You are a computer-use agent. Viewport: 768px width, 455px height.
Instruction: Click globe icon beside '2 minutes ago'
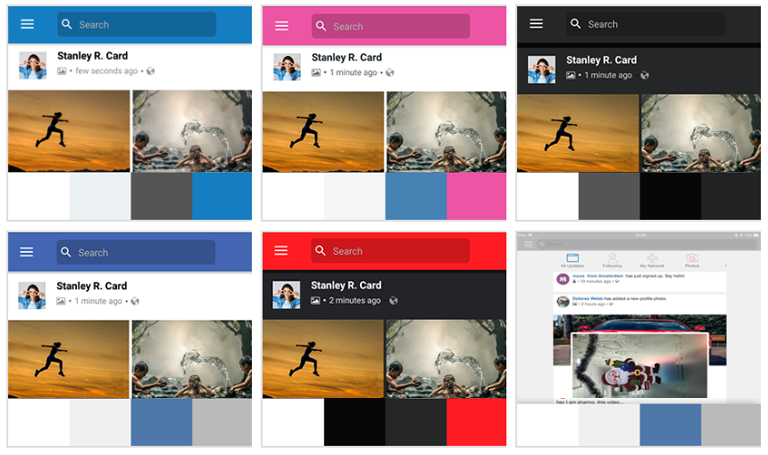pos(393,300)
